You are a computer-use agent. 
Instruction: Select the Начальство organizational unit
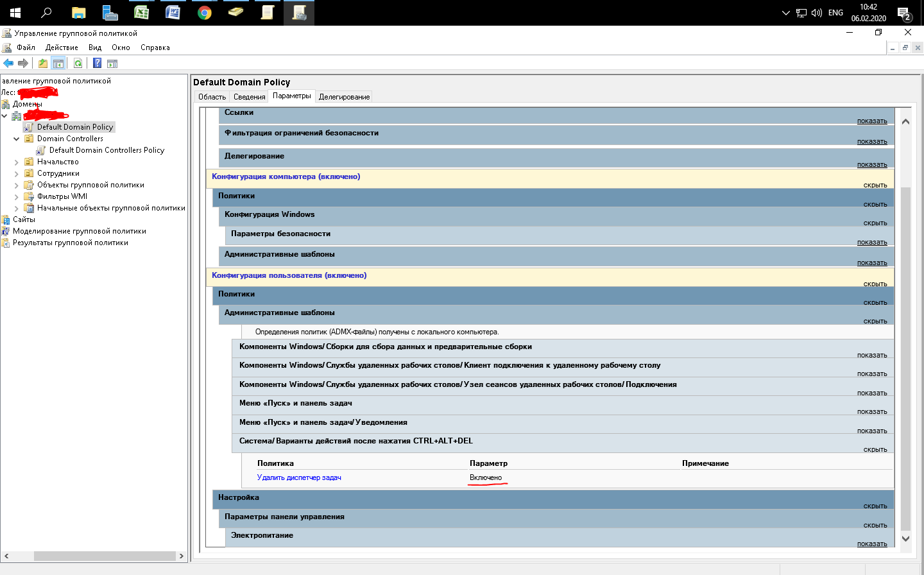58,162
